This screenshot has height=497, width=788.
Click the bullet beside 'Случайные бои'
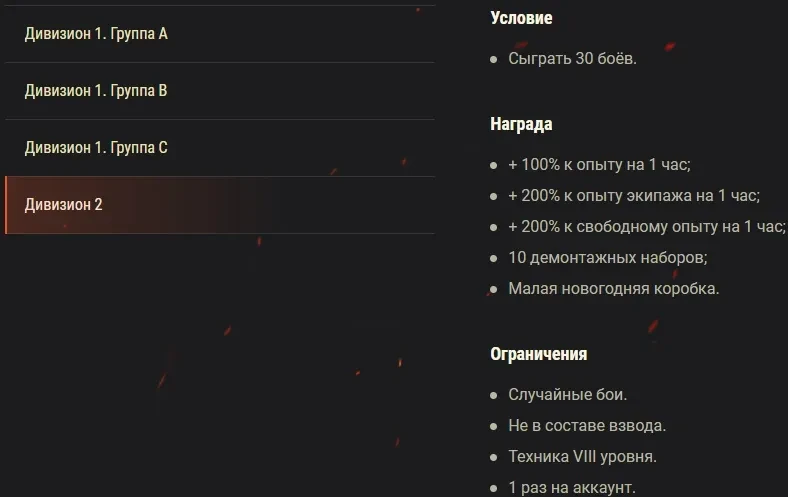pos(494,396)
